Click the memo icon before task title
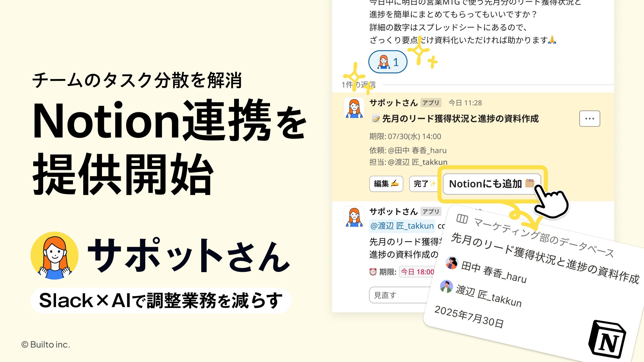644x362 pixels. (x=376, y=118)
